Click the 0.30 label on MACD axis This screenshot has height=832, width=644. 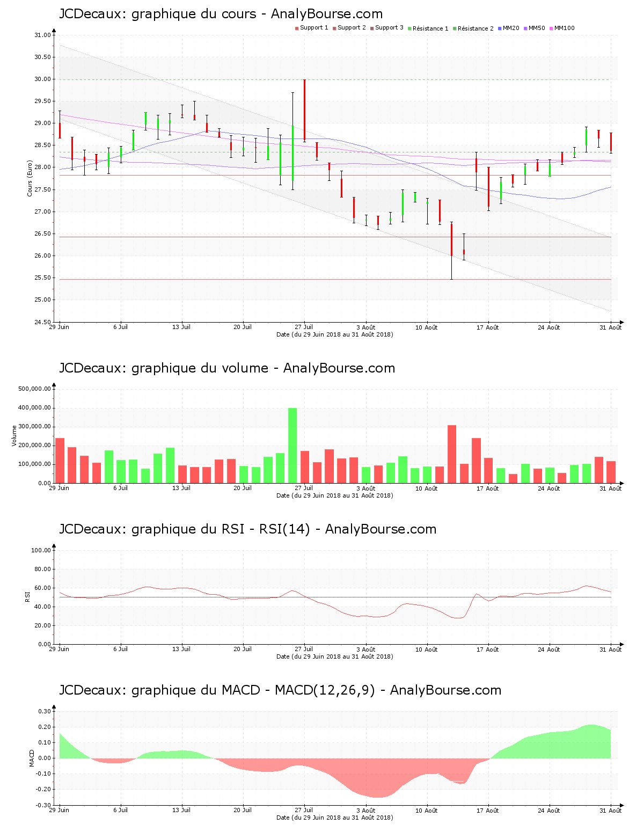click(45, 711)
